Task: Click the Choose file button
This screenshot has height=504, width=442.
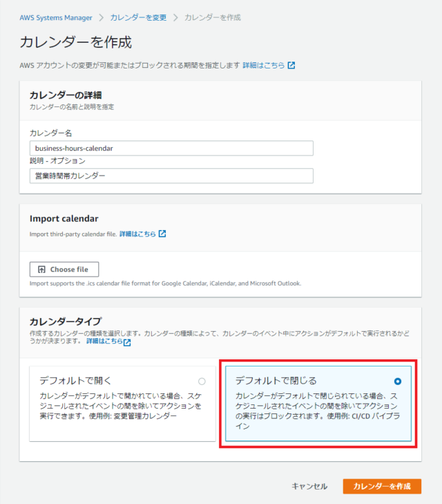Action: click(x=64, y=270)
